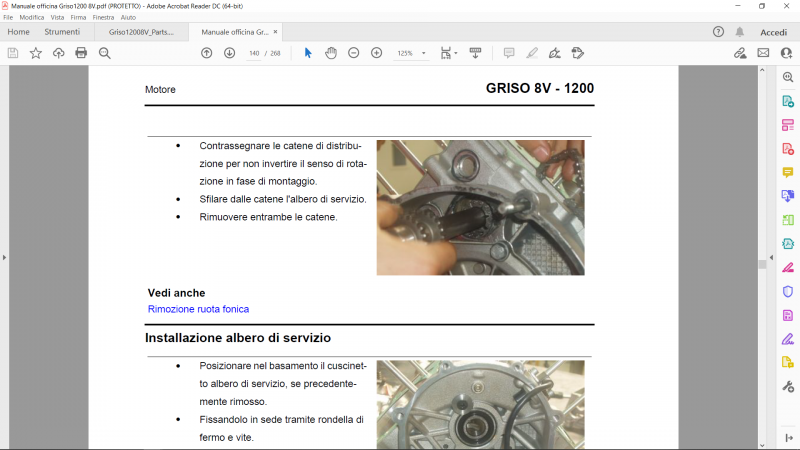Image resolution: width=800 pixels, height=450 pixels.
Task: Open Comment tool in sidebar
Action: pyautogui.click(x=788, y=172)
